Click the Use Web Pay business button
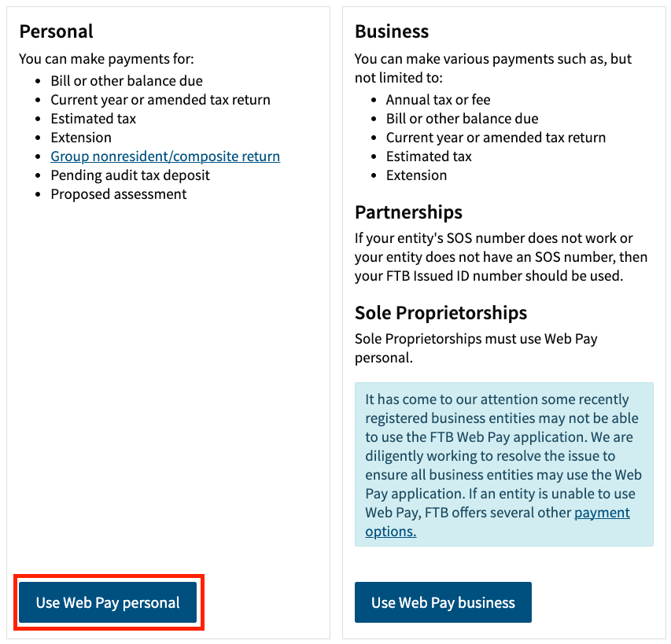Image resolution: width=671 pixels, height=644 pixels. point(442,602)
